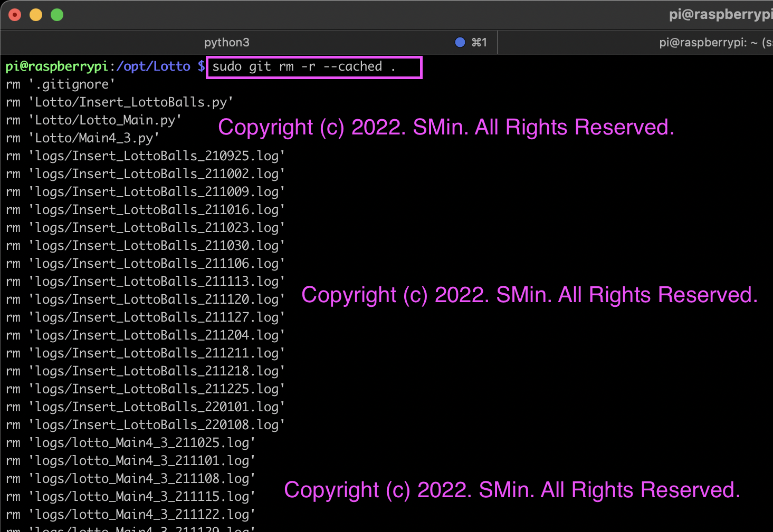The width and height of the screenshot is (773, 532).
Task: Click the Insert_LottoBalls_211113.log line
Action: [145, 282]
